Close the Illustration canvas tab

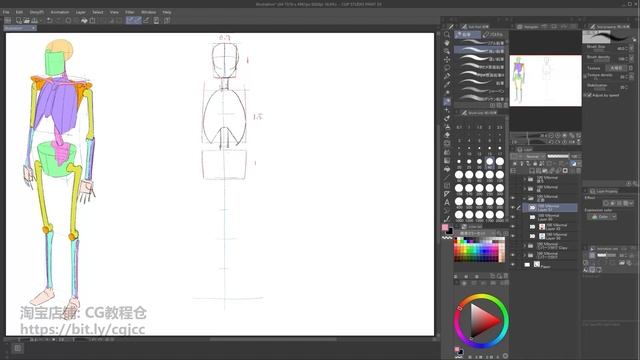[x=33, y=28]
